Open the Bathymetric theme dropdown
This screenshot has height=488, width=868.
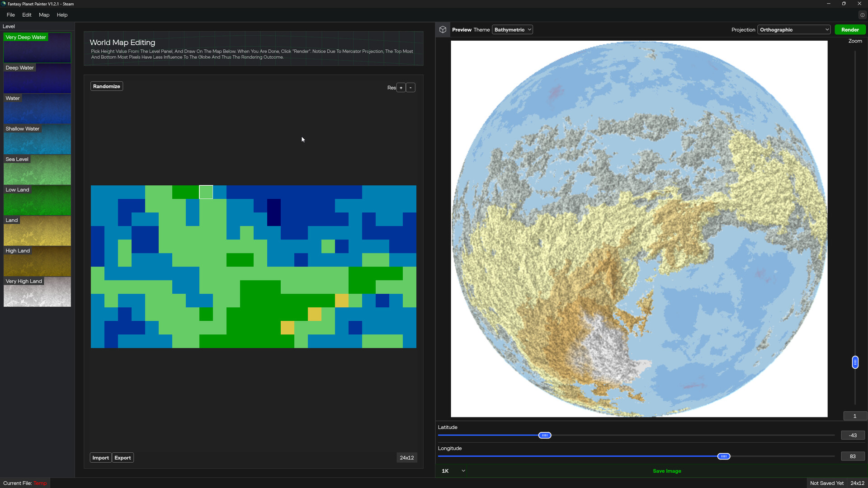pos(512,29)
